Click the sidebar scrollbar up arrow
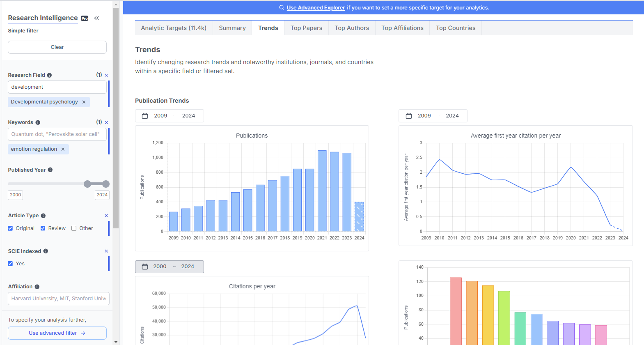Screen dimensions: 644x345 [x=116, y=5]
